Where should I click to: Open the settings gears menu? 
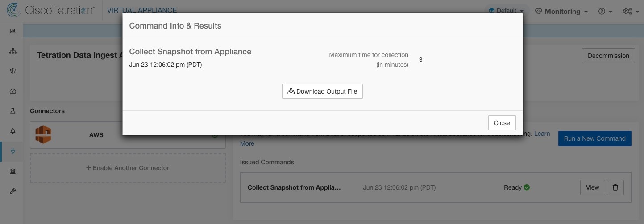click(631, 12)
